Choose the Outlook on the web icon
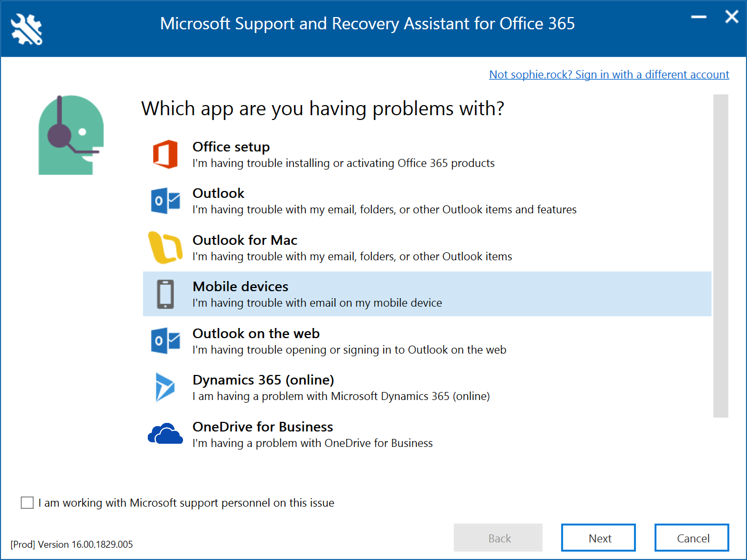747x560 pixels. (x=165, y=341)
